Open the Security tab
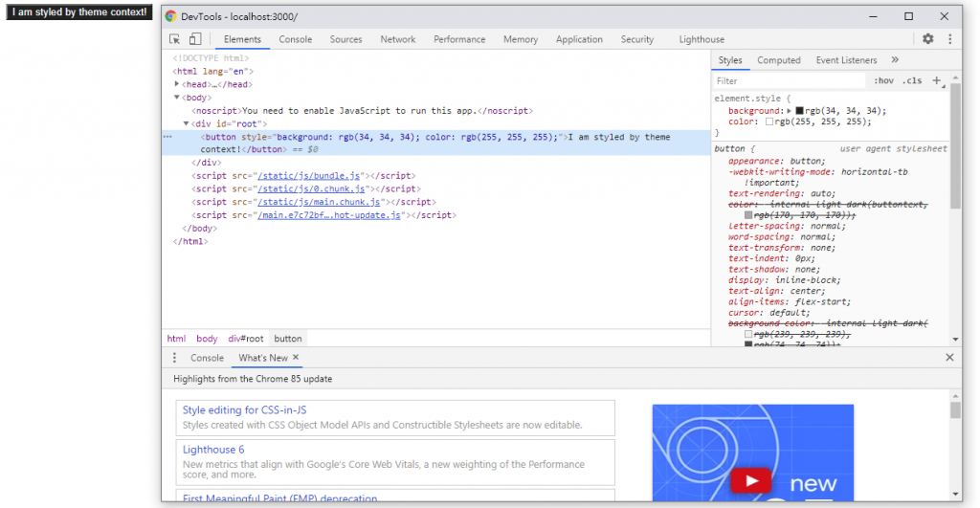980x508 pixels. [x=636, y=38]
